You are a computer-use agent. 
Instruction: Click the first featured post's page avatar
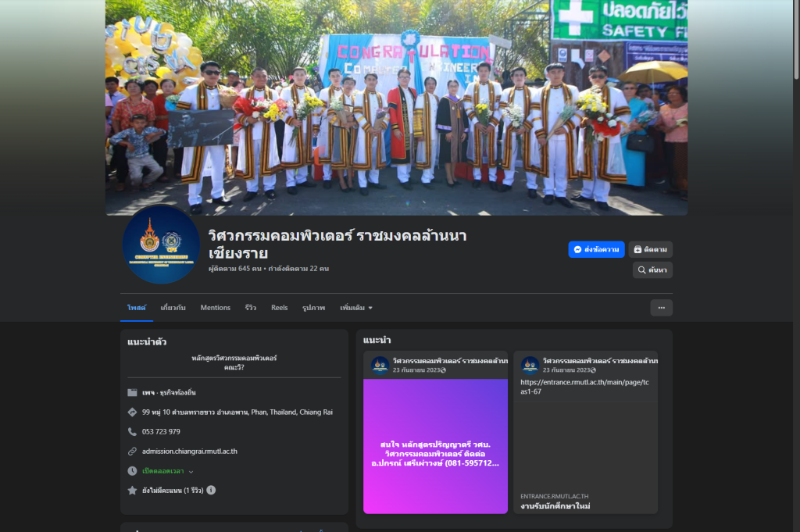pyautogui.click(x=380, y=365)
